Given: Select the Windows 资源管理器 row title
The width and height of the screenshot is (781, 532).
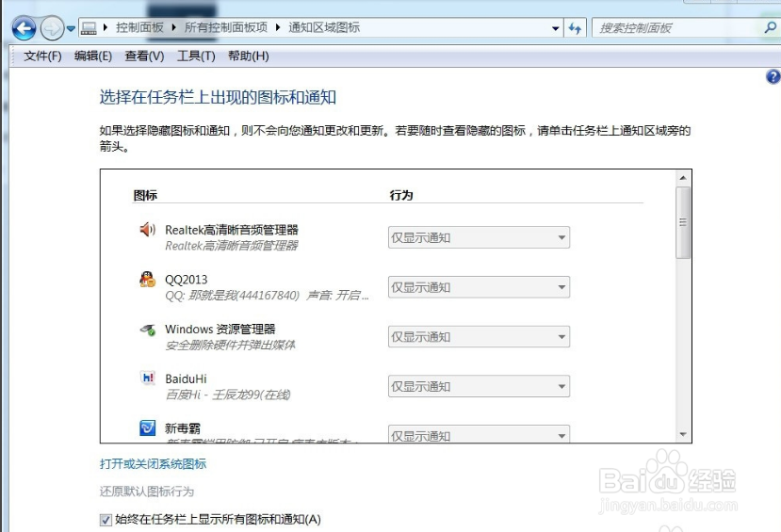Looking at the screenshot, I should 220,329.
